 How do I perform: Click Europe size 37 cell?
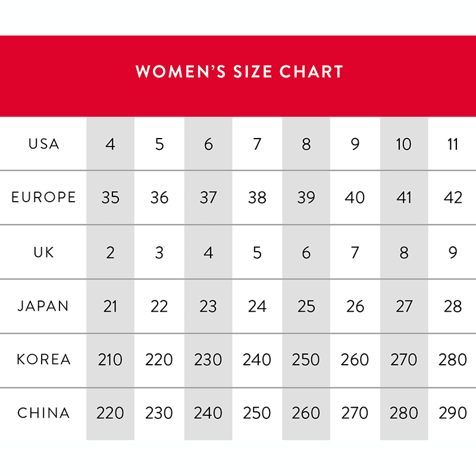click(208, 198)
